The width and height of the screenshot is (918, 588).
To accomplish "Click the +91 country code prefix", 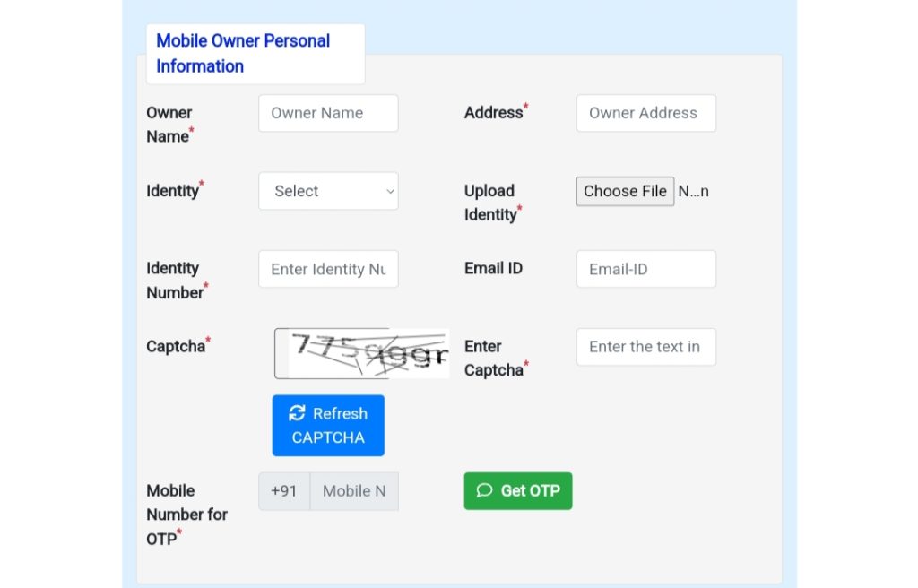I will click(x=284, y=491).
